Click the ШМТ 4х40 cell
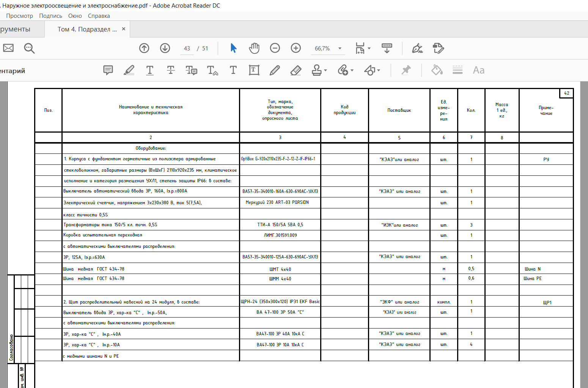 point(280,269)
